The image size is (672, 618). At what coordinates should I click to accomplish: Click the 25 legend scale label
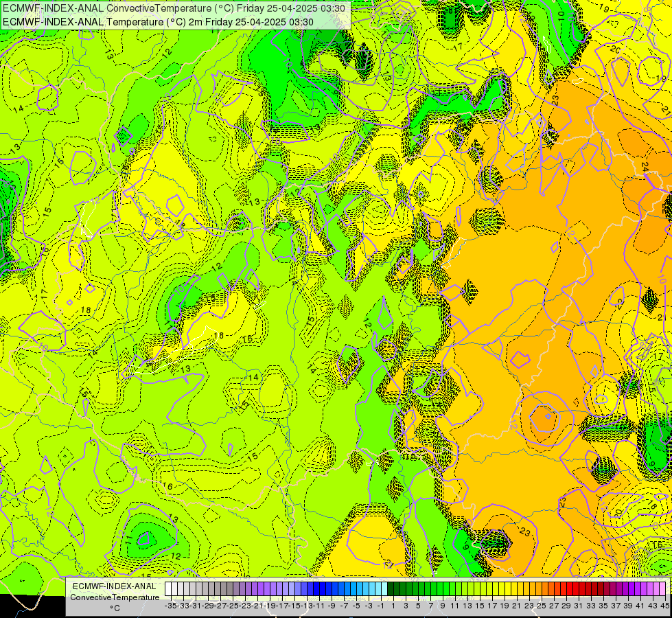(542, 606)
